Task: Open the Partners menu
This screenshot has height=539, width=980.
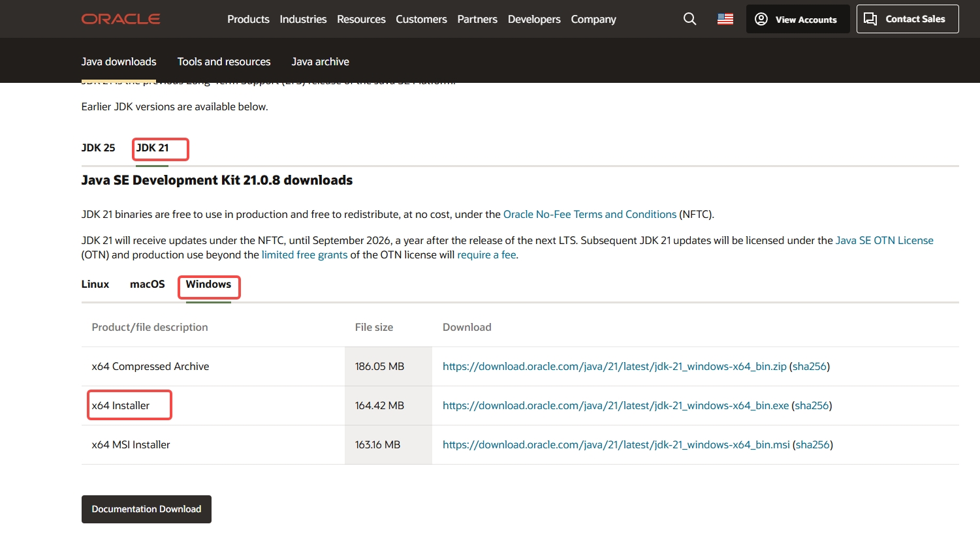Action: pyautogui.click(x=477, y=19)
